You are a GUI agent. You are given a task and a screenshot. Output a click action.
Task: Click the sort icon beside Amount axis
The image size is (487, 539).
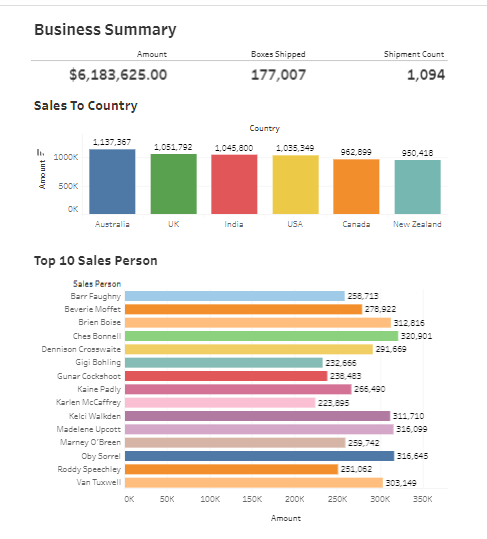[41, 152]
